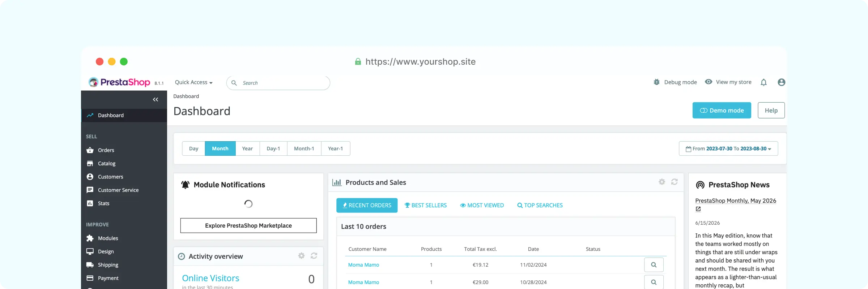The image size is (868, 289).
Task: Click the Catalog store icon in sidebar
Action: pyautogui.click(x=90, y=164)
